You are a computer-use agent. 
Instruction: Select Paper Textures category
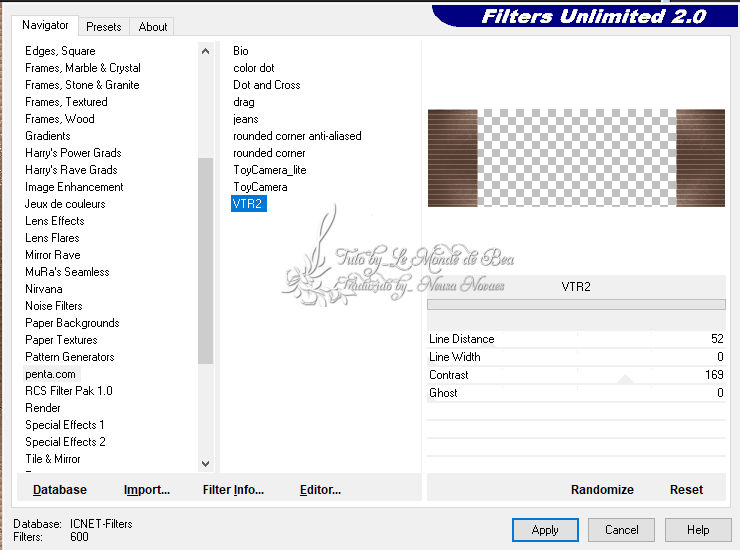61,340
